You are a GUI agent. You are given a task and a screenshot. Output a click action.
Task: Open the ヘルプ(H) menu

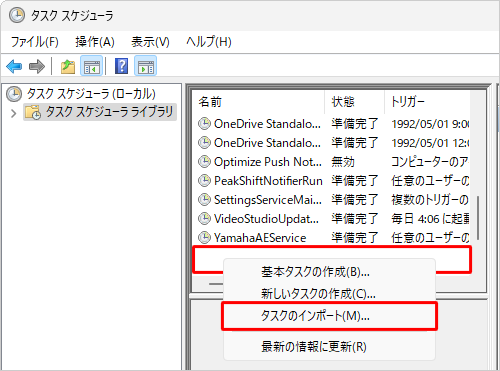pyautogui.click(x=209, y=42)
